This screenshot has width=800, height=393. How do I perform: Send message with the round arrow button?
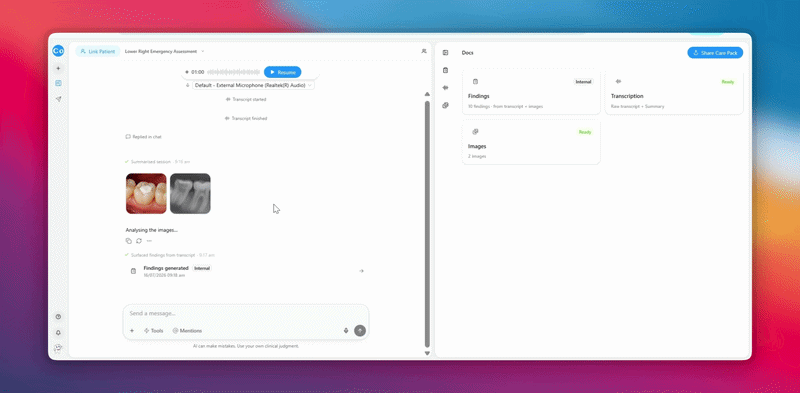[x=360, y=331]
